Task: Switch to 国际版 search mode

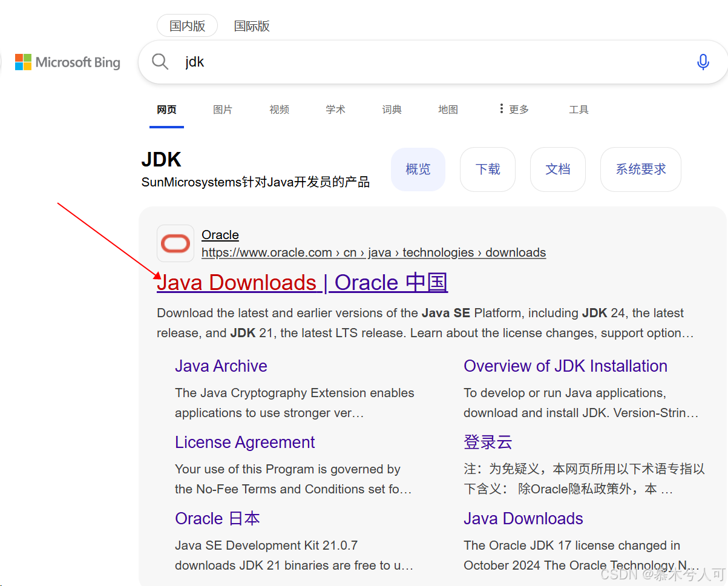Action: pos(252,26)
